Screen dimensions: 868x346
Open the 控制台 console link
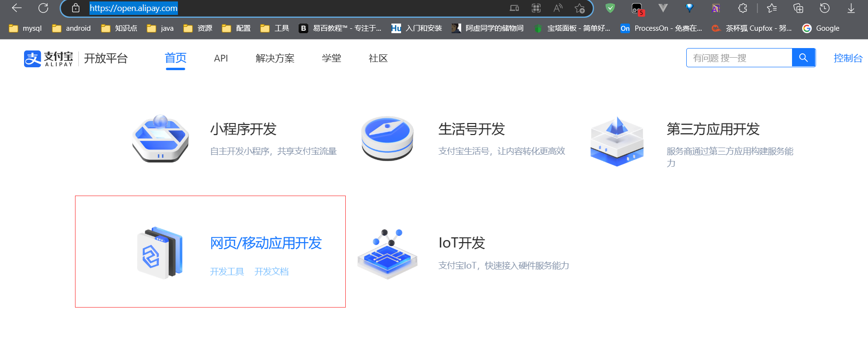[848, 58]
